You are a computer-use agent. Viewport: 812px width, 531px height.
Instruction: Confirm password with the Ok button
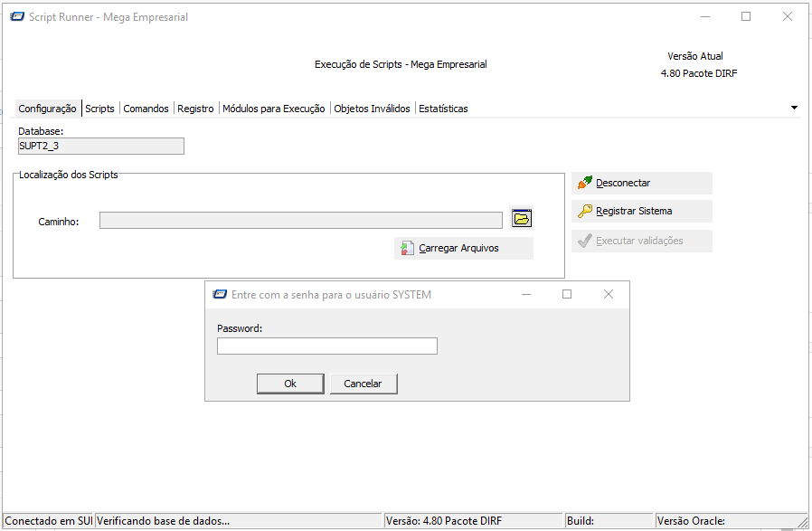point(290,384)
